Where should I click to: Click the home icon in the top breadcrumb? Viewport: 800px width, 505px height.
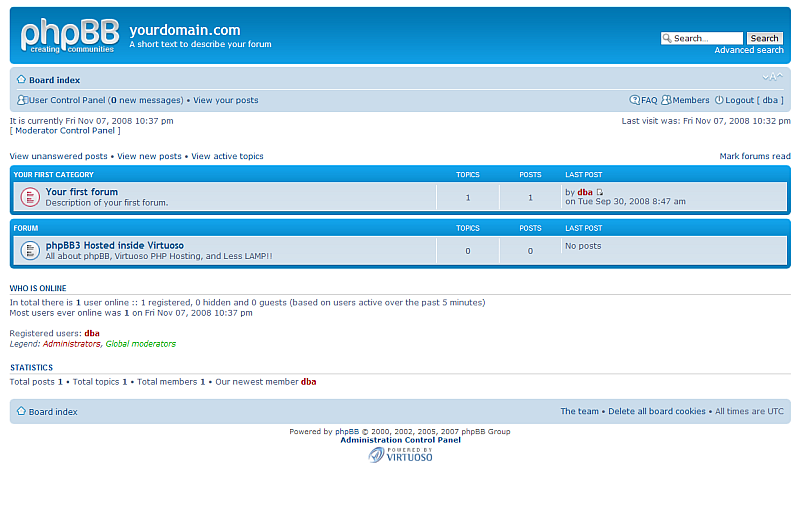pos(21,79)
